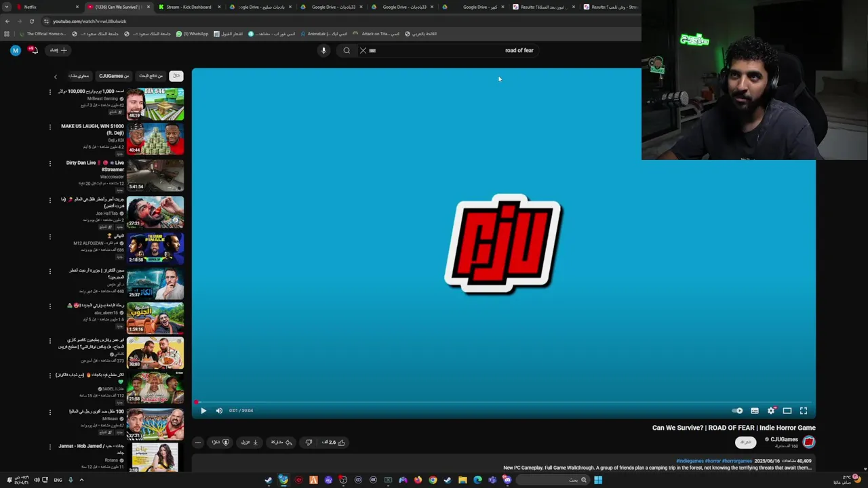Open the three-dot more actions menu
Viewport: 868px width, 488px height.
[197, 443]
